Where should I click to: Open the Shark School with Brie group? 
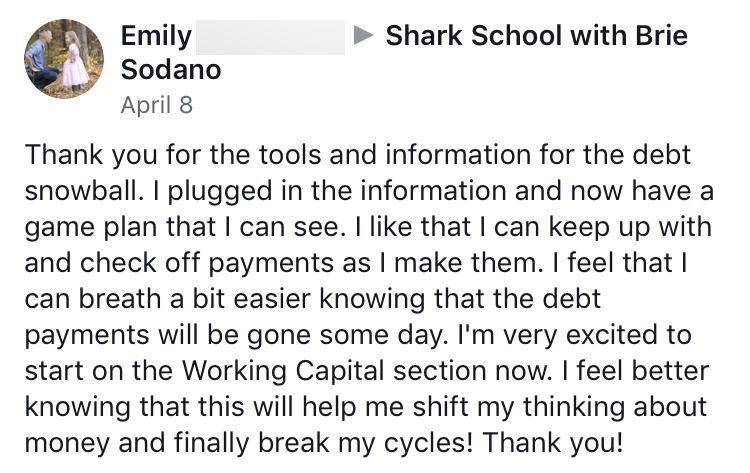[x=536, y=37]
